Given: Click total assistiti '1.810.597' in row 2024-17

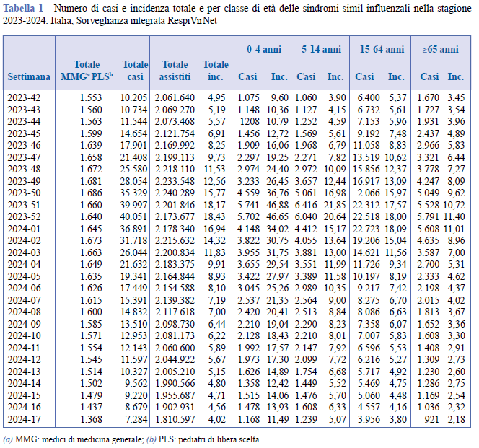Looking at the screenshot, I should tap(175, 419).
